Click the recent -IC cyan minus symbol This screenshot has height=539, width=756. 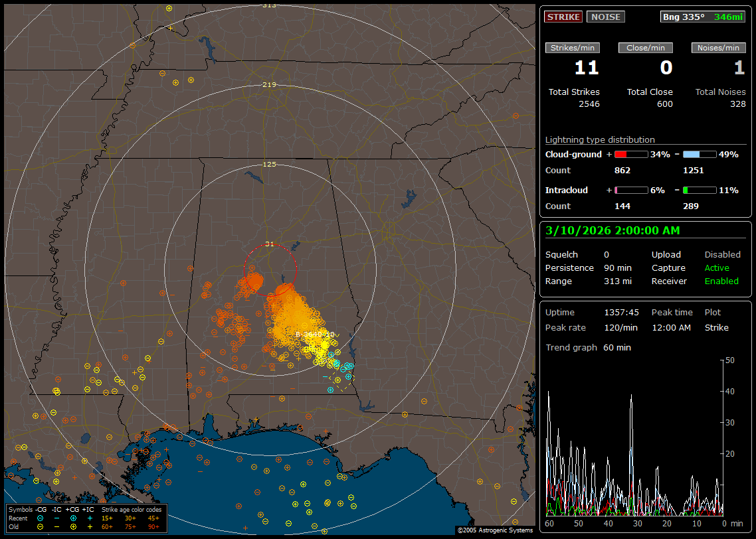click(57, 518)
